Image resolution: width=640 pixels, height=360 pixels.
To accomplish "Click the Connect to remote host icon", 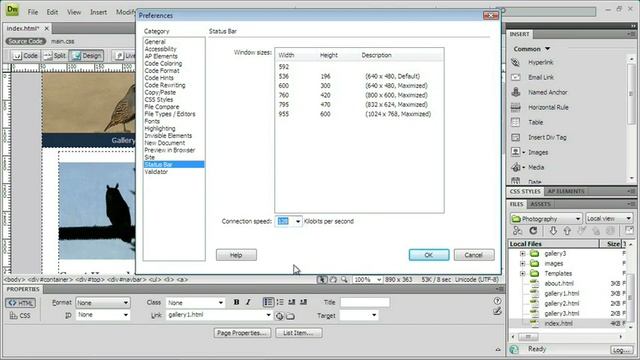I will 518,231.
